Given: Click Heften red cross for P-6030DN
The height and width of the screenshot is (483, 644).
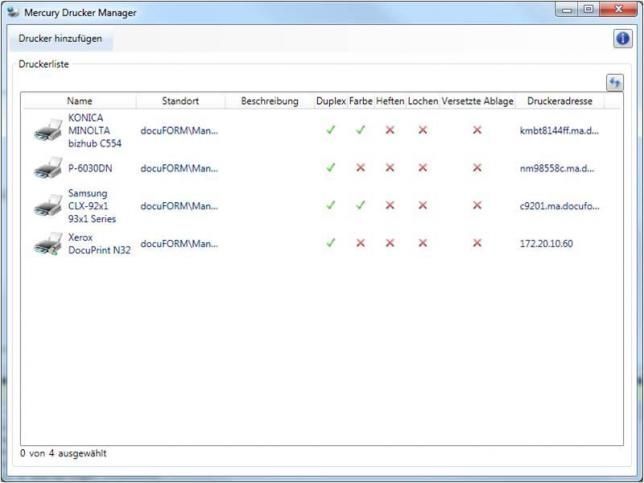Looking at the screenshot, I should click(x=390, y=168).
